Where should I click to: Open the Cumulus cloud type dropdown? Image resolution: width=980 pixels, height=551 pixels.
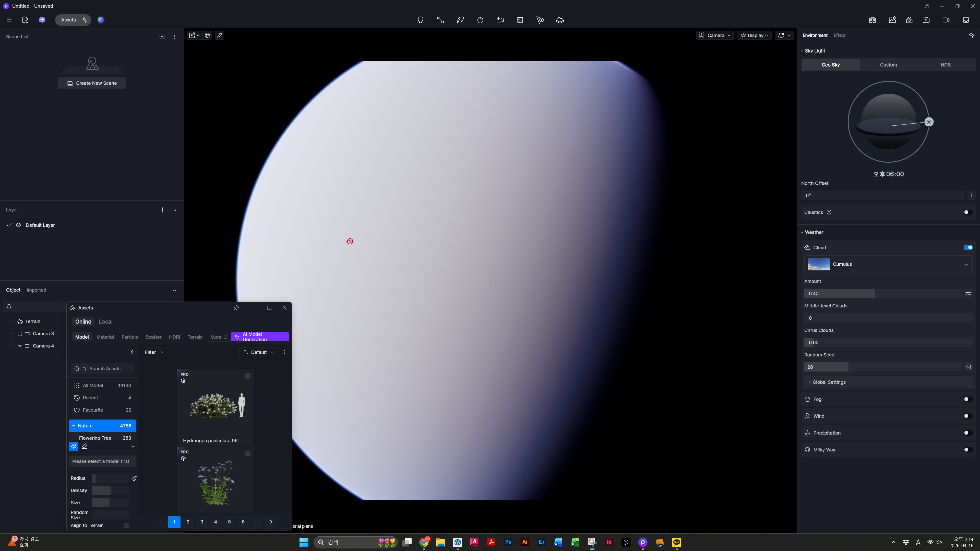point(888,264)
